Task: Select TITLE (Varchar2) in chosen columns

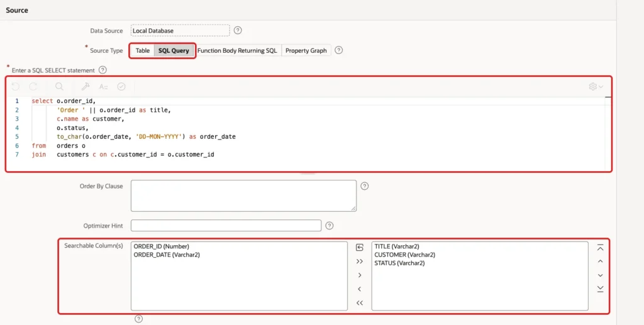Action: pyautogui.click(x=397, y=246)
